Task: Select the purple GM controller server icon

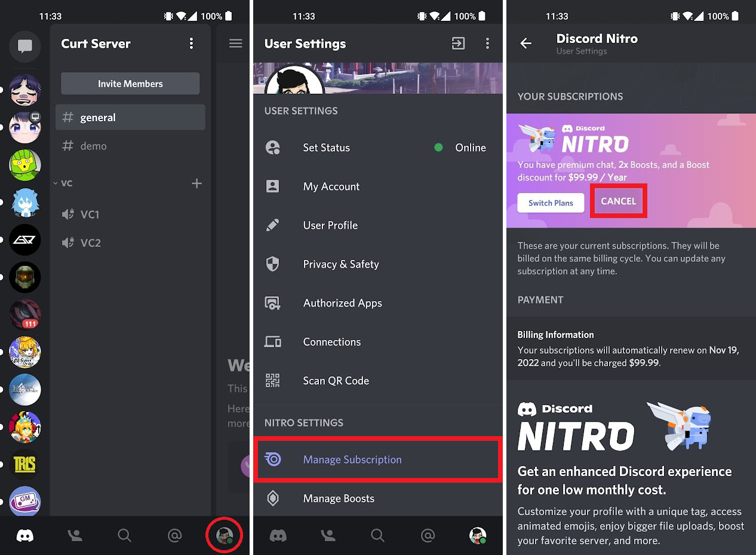Action: tap(25, 501)
